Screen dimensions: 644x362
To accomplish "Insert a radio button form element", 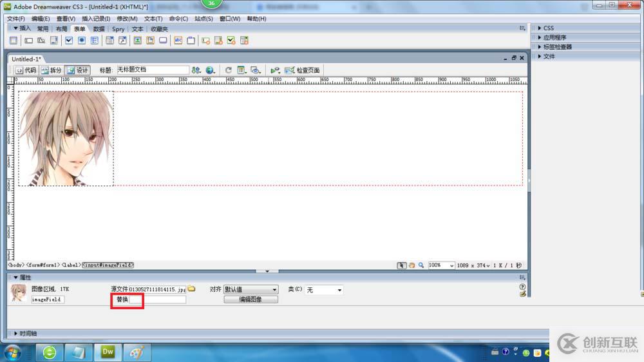I will [x=82, y=41].
